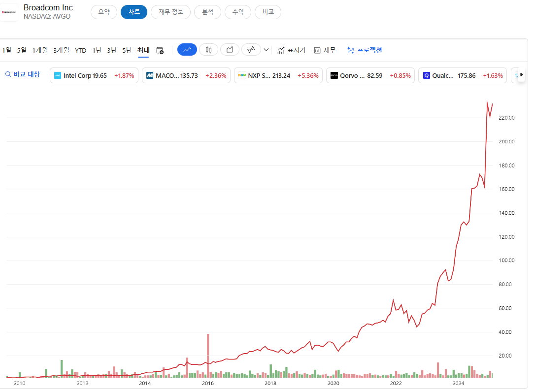The width and height of the screenshot is (534, 392).
Task: Click the NASDAQ: AVGO ticker text
Action: coord(47,16)
